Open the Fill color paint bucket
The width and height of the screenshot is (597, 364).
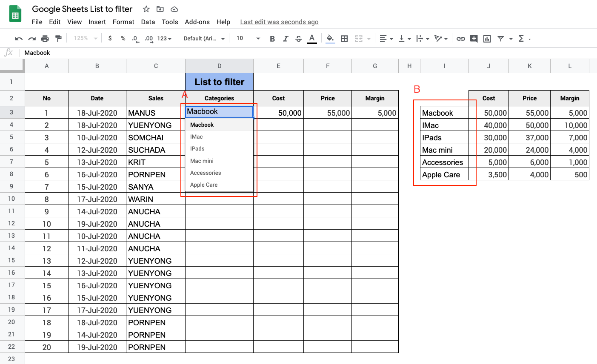click(330, 39)
